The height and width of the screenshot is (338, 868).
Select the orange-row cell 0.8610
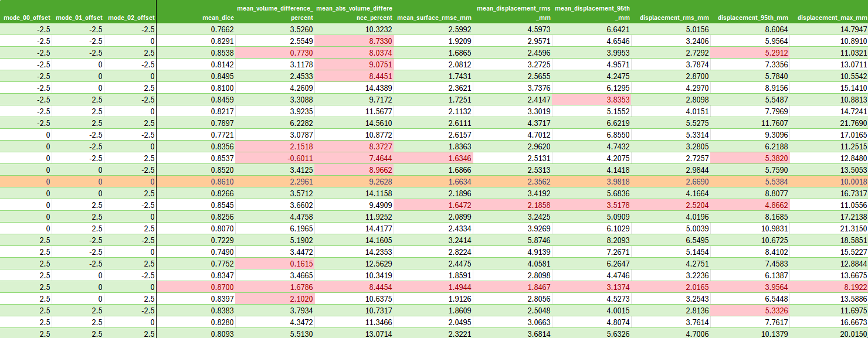(x=196, y=182)
